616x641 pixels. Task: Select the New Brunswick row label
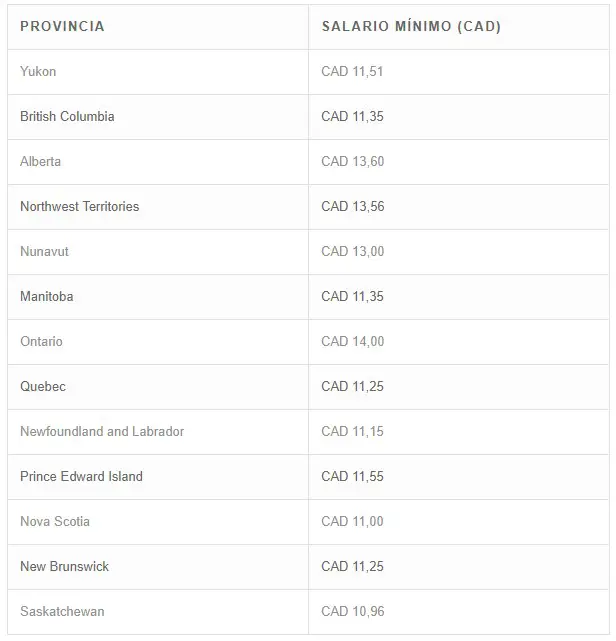65,566
